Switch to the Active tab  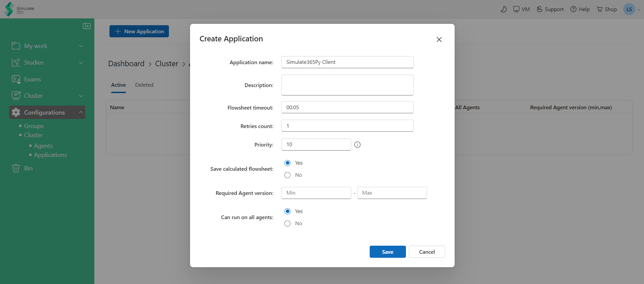click(119, 85)
